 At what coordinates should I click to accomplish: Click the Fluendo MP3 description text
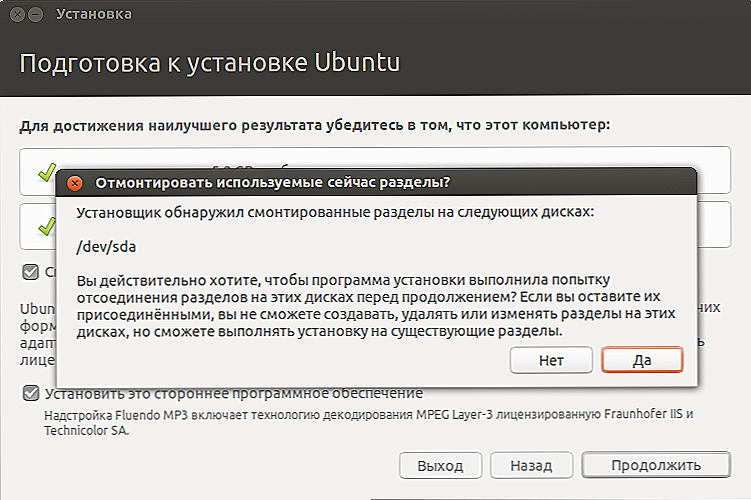point(369,422)
